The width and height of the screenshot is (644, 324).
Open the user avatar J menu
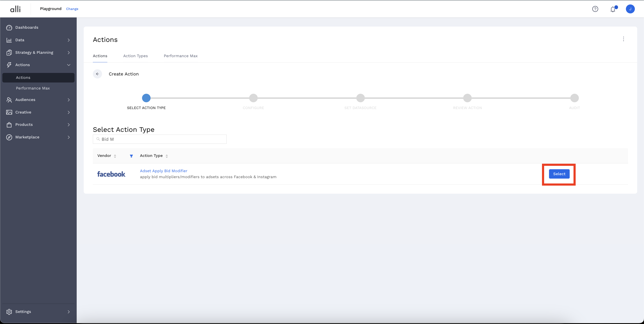tap(630, 9)
